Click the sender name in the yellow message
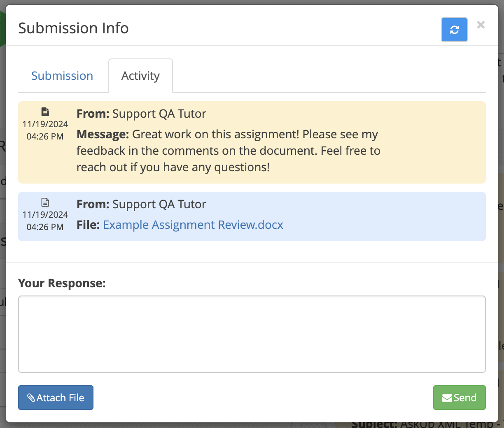Viewport: 504px width, 428px height. tap(159, 114)
